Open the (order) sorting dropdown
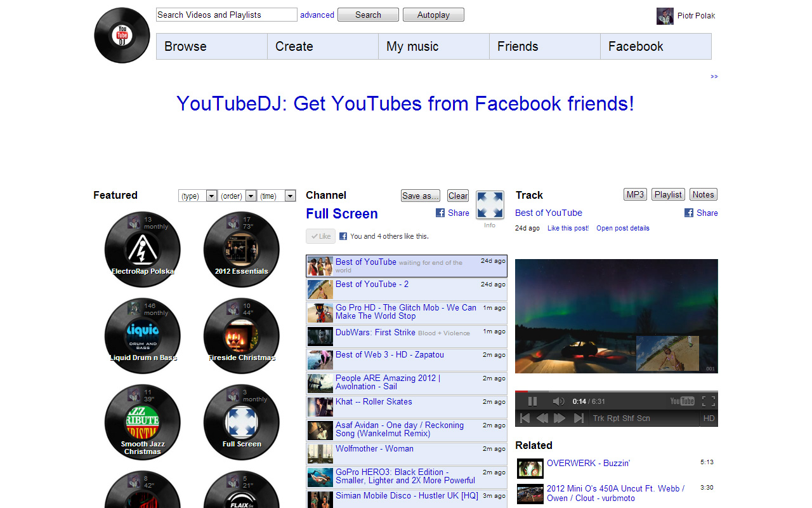The image size is (812, 508). 238,196
